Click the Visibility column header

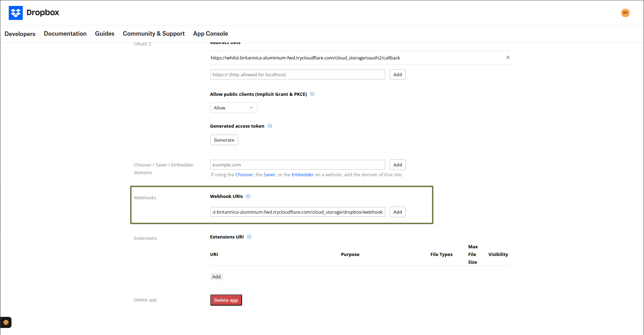click(x=498, y=254)
